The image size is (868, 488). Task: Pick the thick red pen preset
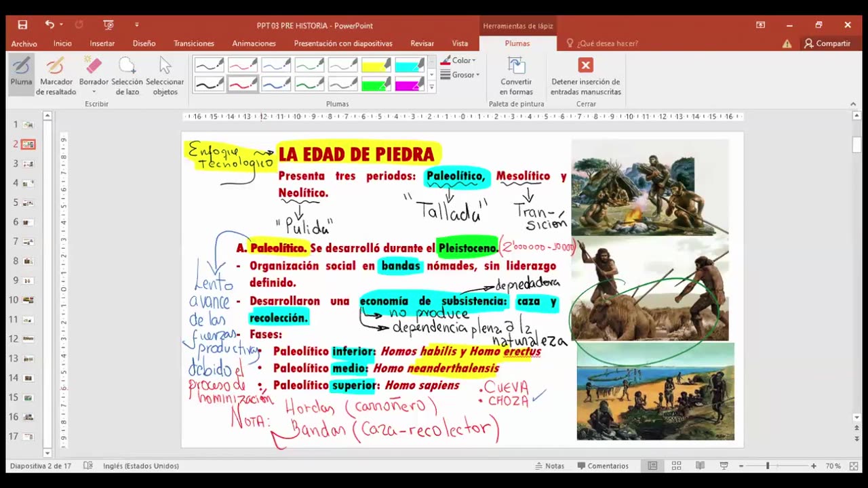242,84
